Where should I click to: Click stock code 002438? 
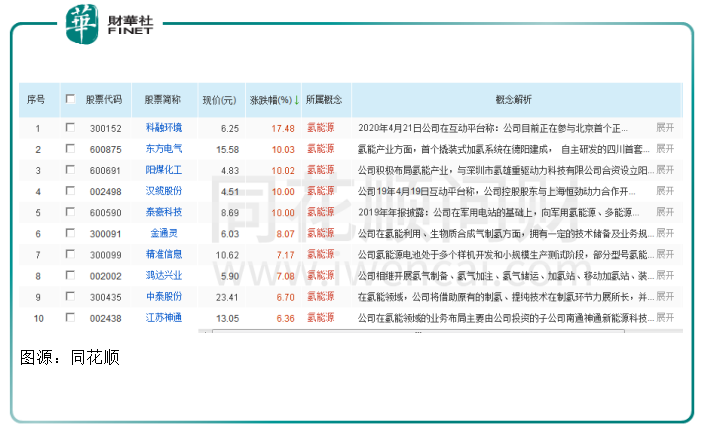[x=106, y=318]
